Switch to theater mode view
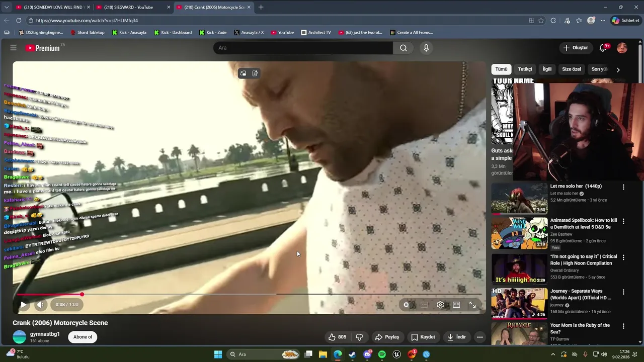Screen dimensions: 644x362 [456, 305]
